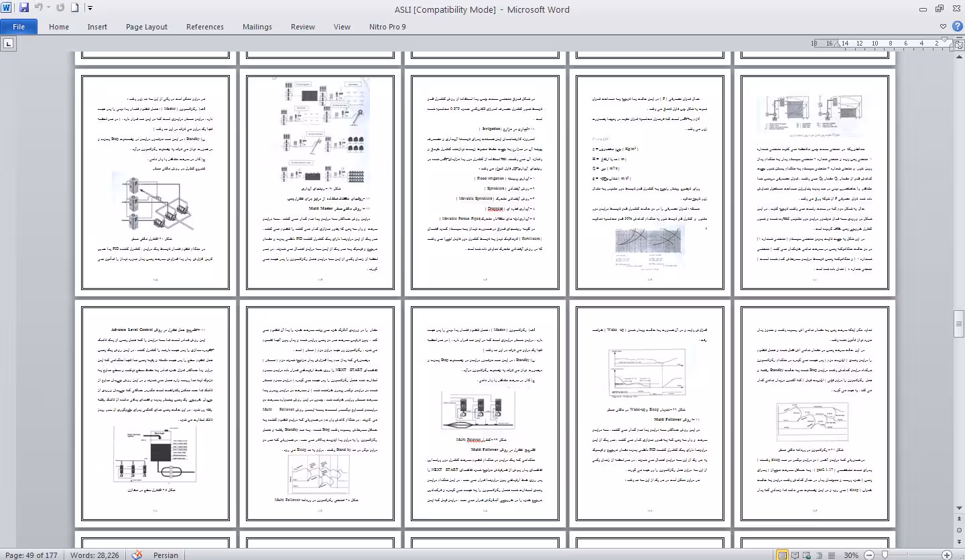Switch to the View ribbon tab
This screenshot has width=965, height=560.
pos(342,27)
